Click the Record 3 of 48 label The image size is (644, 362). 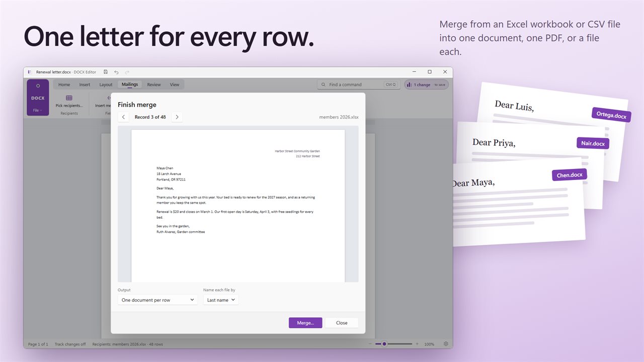[150, 117]
